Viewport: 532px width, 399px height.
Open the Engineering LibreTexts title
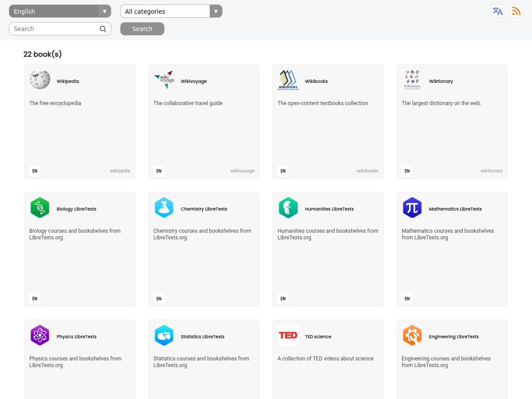(x=454, y=337)
